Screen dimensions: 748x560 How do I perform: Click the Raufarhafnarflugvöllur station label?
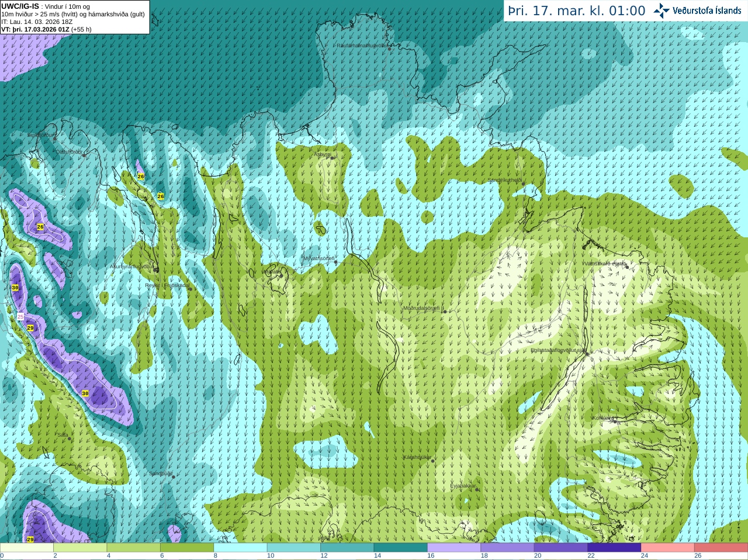(x=362, y=45)
